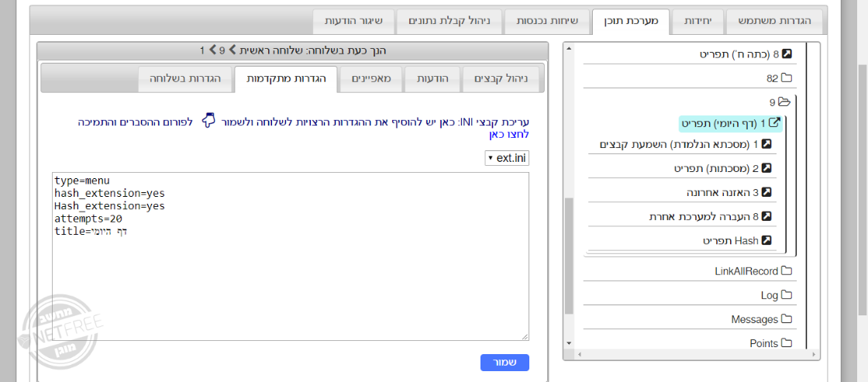The image size is (868, 382).
Task: Open the הגדרות בשלוחה sub-tab
Action: click(x=185, y=78)
